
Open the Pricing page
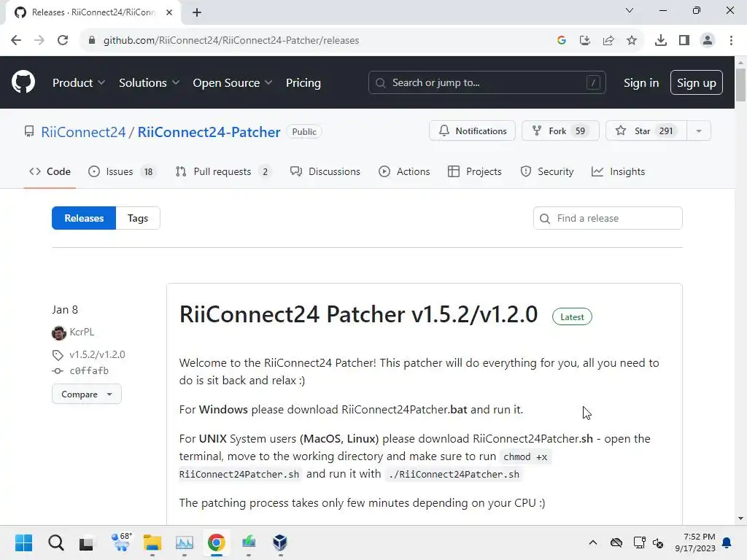tap(303, 83)
